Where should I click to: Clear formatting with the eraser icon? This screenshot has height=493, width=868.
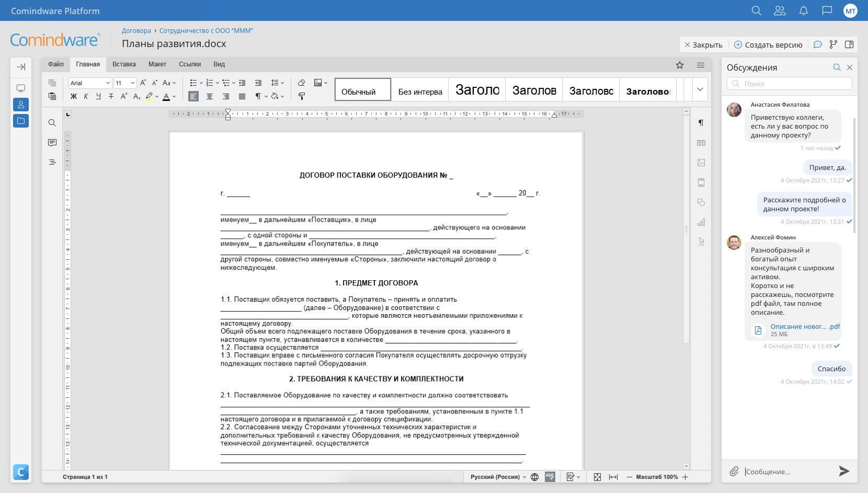coord(301,83)
